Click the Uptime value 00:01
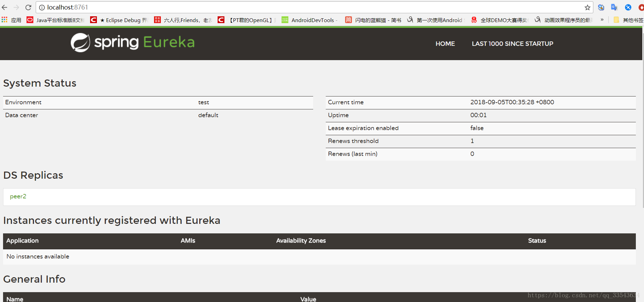 coord(478,115)
